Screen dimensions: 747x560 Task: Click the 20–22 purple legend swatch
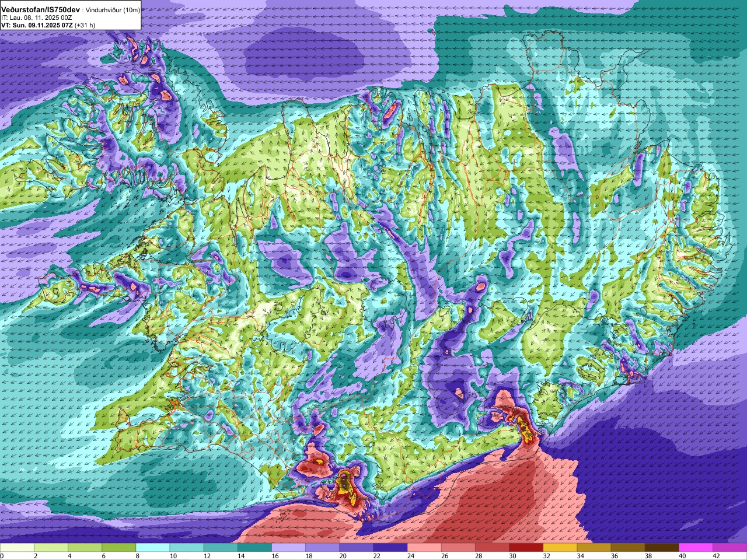coord(357,548)
